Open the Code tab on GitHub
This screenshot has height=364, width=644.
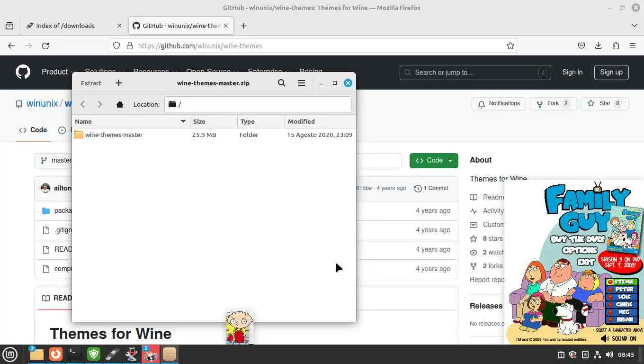click(33, 130)
